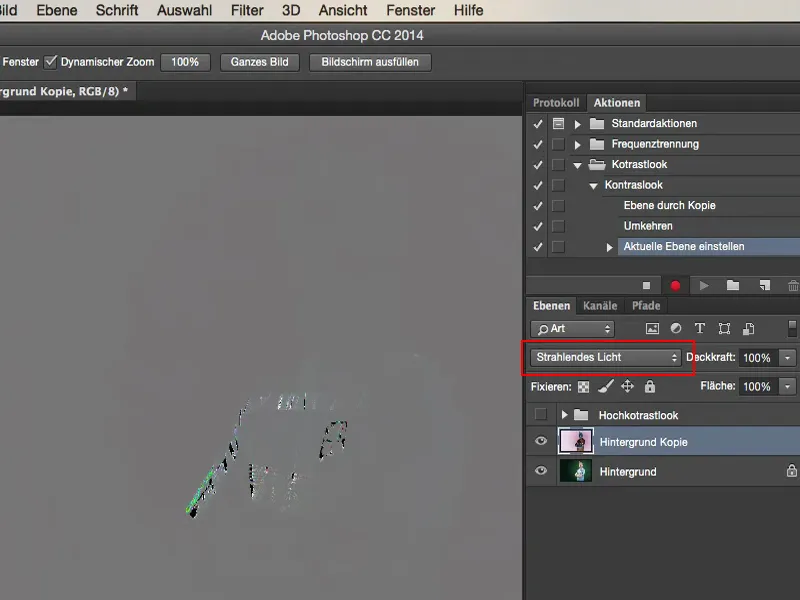Lock transparent pixels icon
The width and height of the screenshot is (800, 600).
(583, 387)
